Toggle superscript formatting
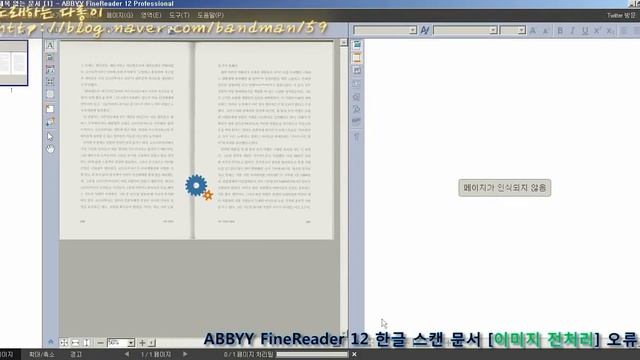The width and height of the screenshot is (640, 360). pos(597,31)
